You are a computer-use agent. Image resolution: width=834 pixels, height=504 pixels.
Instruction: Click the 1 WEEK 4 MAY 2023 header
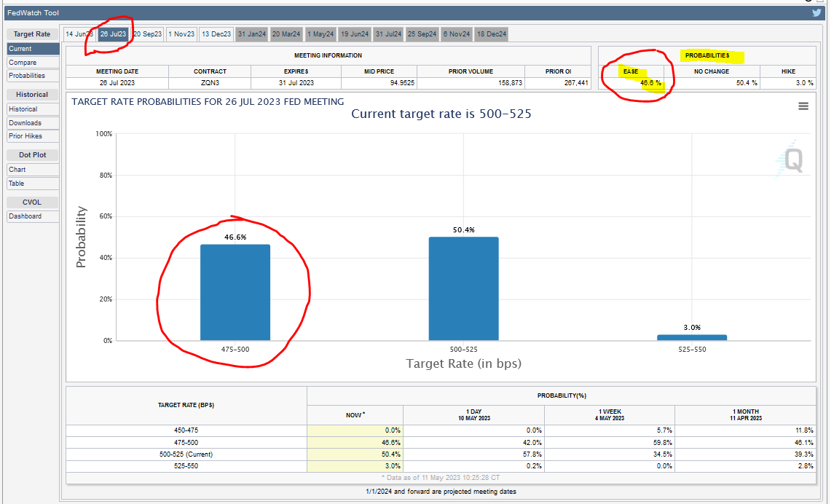click(610, 414)
